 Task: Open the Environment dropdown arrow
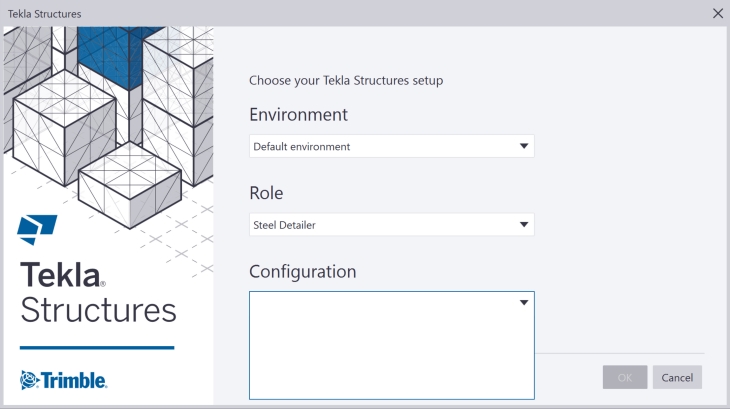pyautogui.click(x=523, y=146)
